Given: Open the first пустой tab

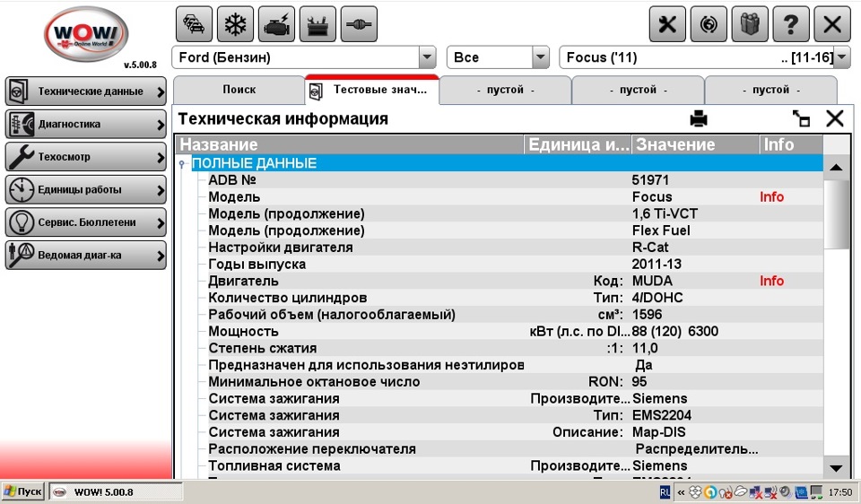Looking at the screenshot, I should (505, 90).
